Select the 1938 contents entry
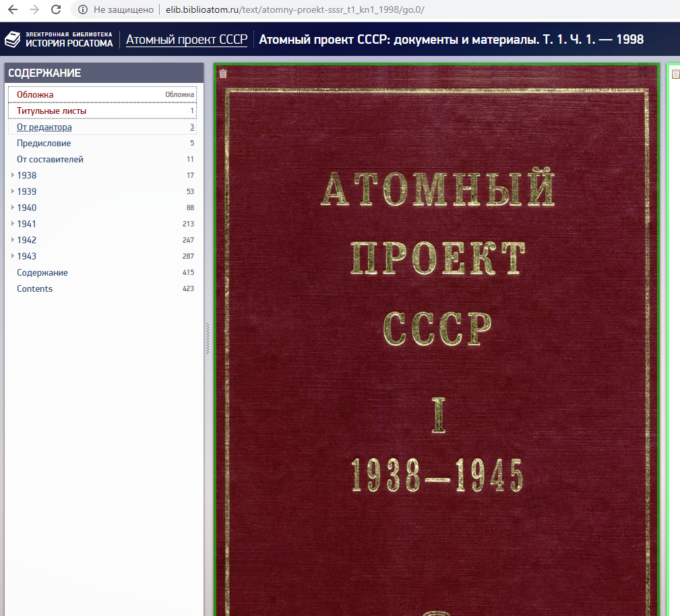 coord(27,175)
